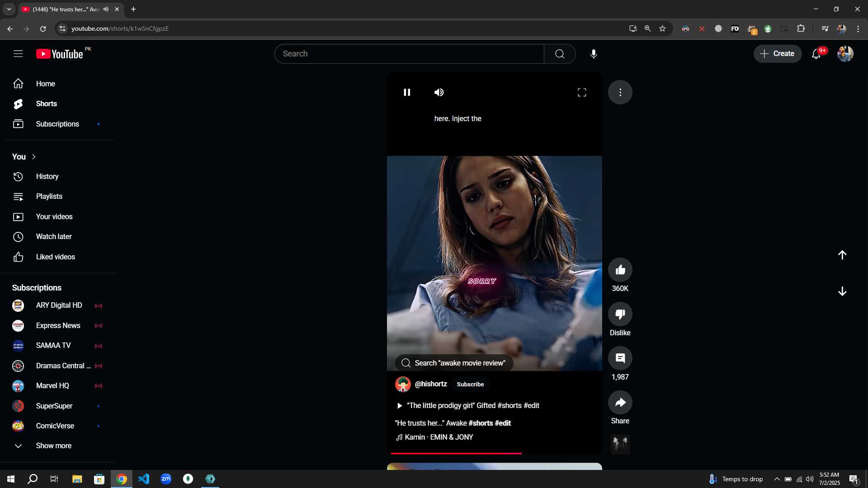
Task: Click Search "awake movie review" suggestion
Action: pos(454,363)
